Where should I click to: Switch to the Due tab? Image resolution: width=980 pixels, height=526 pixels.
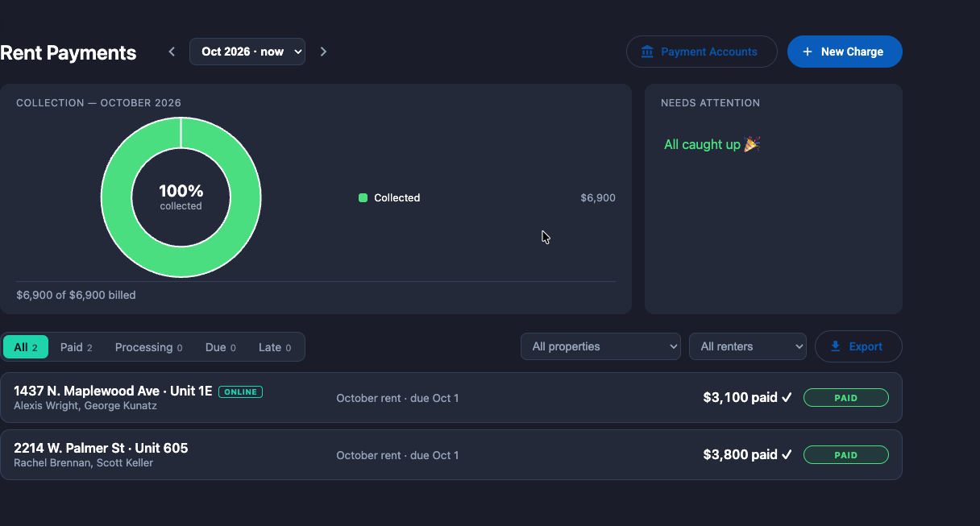[221, 347]
